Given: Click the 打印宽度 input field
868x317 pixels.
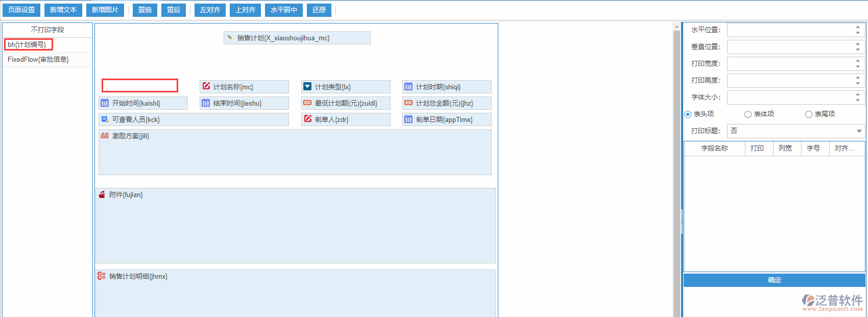Looking at the screenshot, I should [x=790, y=64].
